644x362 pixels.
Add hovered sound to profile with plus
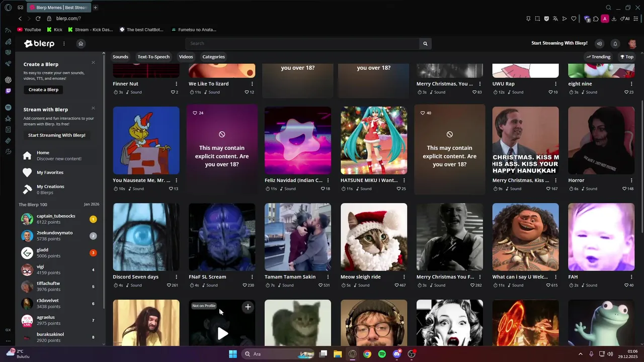pos(248,307)
